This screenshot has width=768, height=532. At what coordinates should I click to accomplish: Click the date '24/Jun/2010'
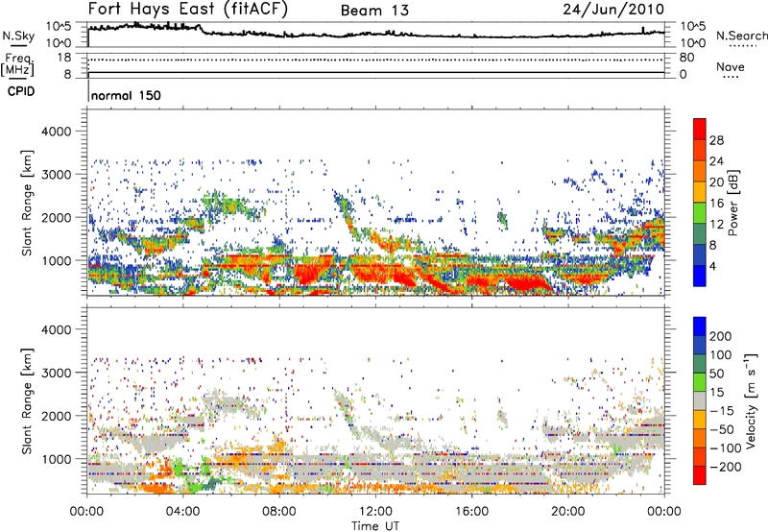pos(613,9)
